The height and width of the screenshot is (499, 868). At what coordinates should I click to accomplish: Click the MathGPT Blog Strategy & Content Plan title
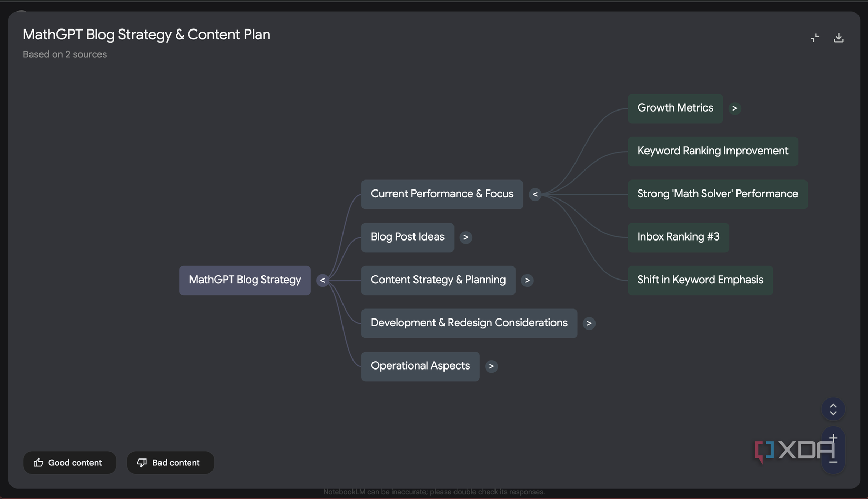(146, 35)
